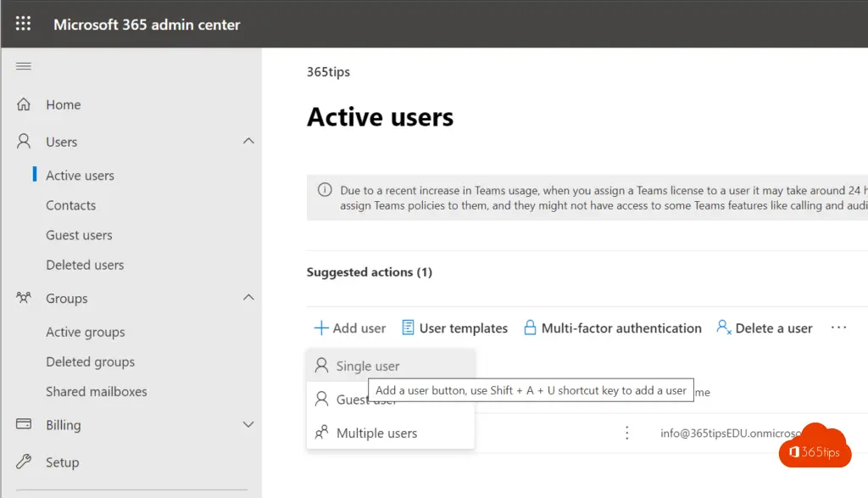This screenshot has width=868, height=498.
Task: Open User templates in the toolbar
Action: [454, 328]
